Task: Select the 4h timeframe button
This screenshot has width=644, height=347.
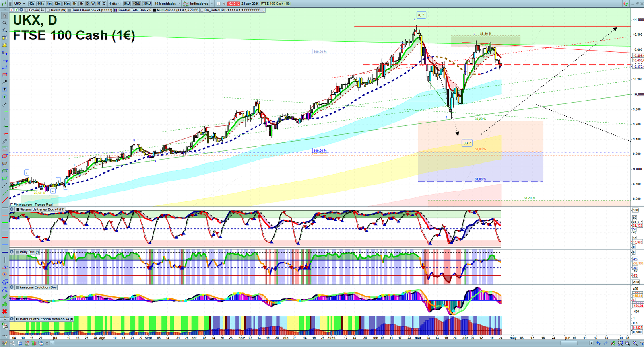Action: (x=81, y=4)
